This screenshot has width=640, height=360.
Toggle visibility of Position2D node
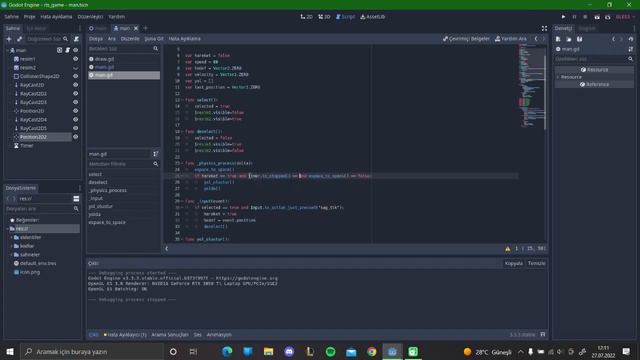click(76, 111)
